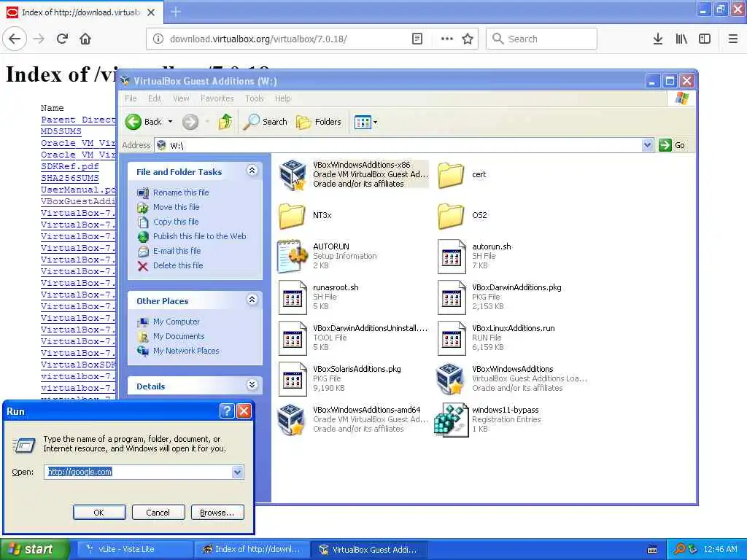Bookmark this page with star icon

468,39
